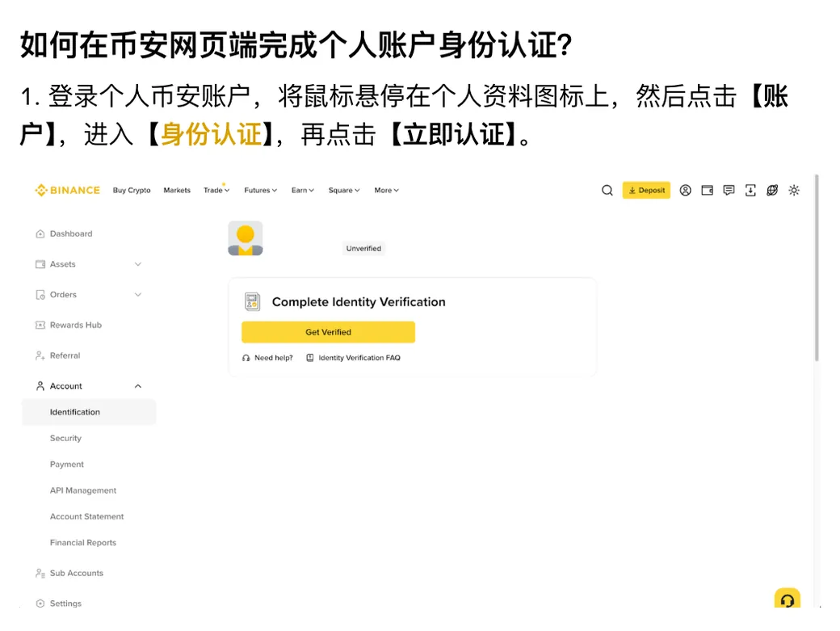This screenshot has width=840, height=631.
Task: Click the headset icon beside Need help
Action: pyautogui.click(x=246, y=358)
